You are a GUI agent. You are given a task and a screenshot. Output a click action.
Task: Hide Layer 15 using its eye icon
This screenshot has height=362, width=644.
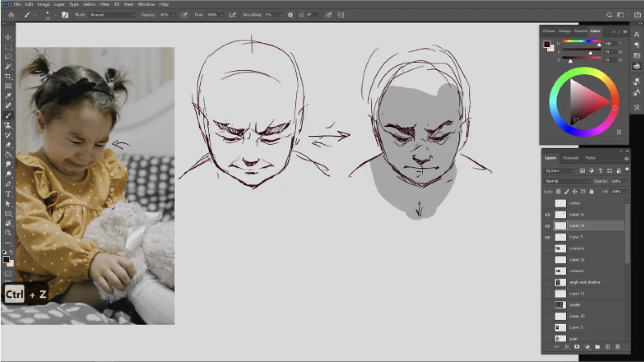547,215
